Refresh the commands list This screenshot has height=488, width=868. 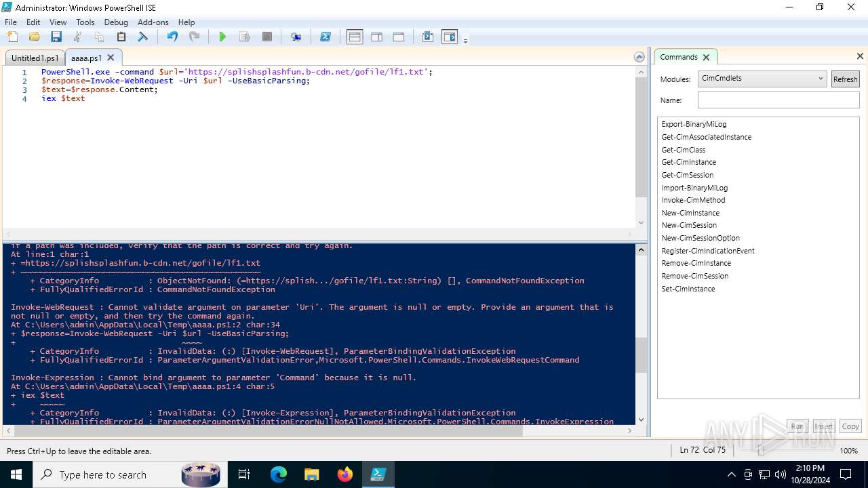click(x=845, y=79)
